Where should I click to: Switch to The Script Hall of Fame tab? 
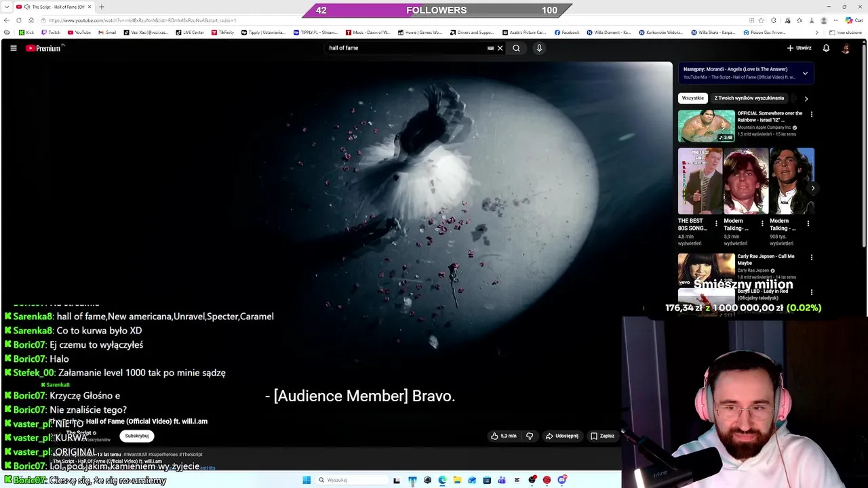(x=54, y=7)
